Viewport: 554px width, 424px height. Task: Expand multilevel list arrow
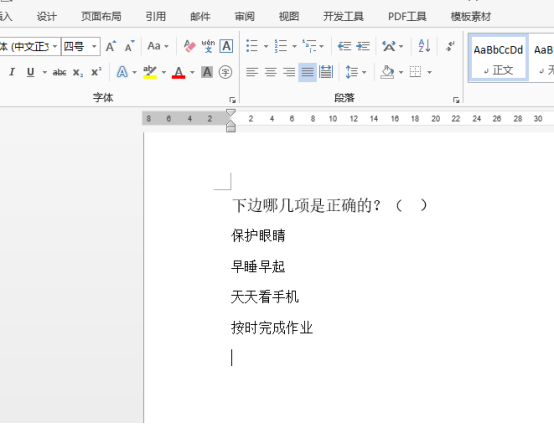(322, 46)
